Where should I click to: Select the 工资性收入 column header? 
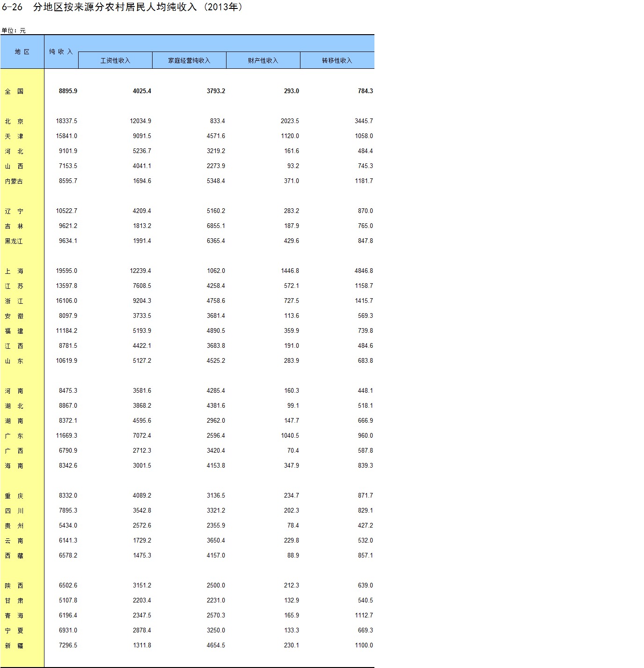point(115,60)
